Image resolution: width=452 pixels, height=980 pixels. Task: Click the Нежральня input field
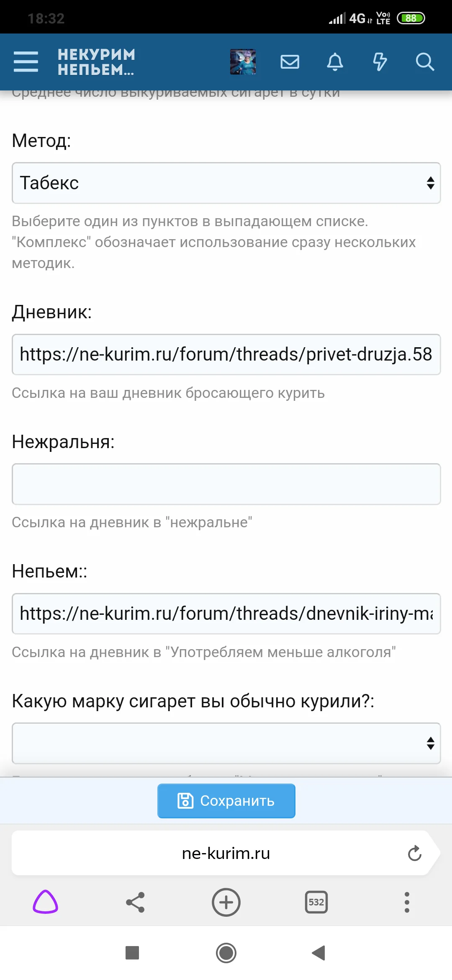click(x=226, y=484)
